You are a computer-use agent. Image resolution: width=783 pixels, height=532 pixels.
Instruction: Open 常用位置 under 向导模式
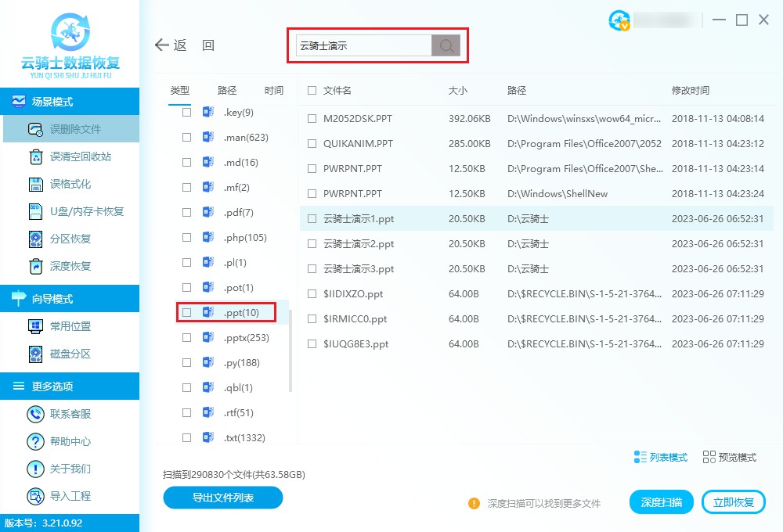35,326
